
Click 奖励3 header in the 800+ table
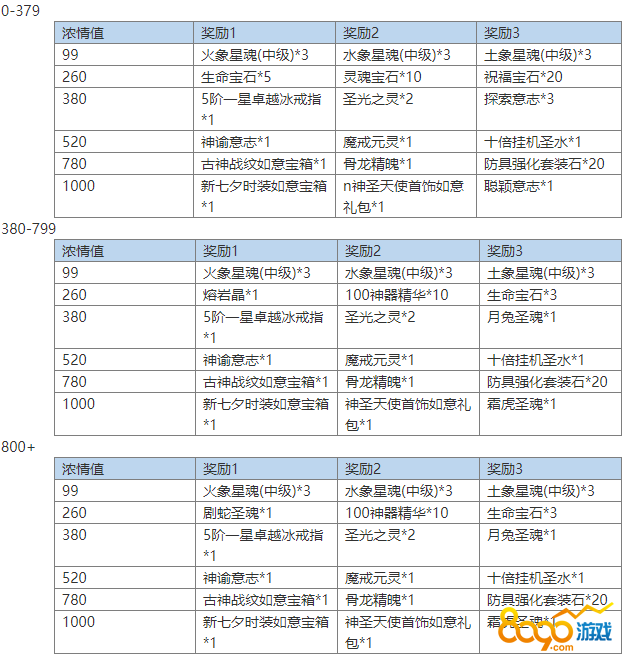pos(505,469)
